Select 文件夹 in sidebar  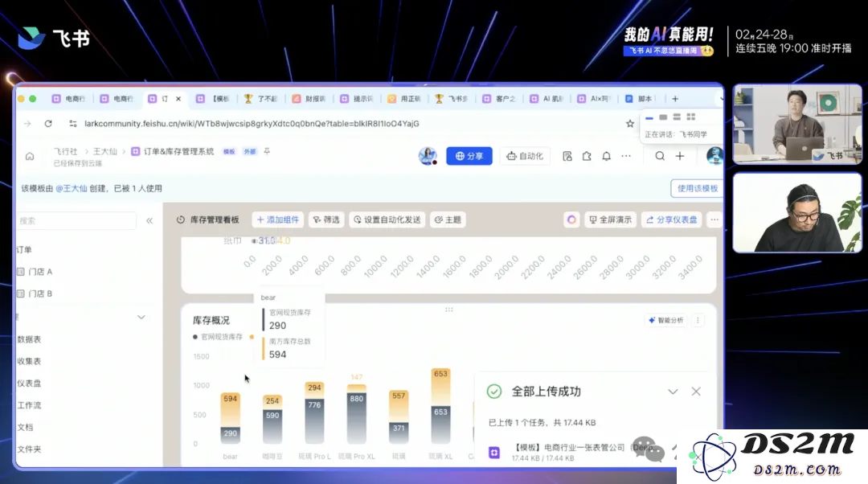[x=29, y=449]
